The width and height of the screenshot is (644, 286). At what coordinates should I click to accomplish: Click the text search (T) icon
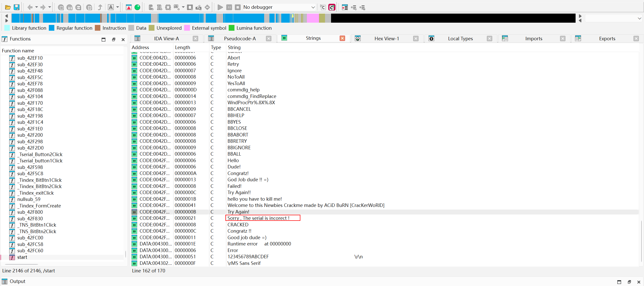tap(70, 7)
